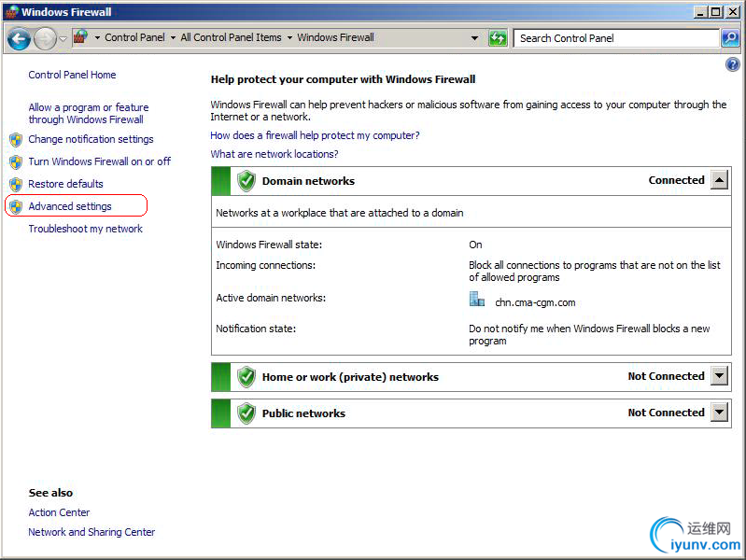Click the shield icon beside Restore defaults
This screenshot has width=746, height=560.
point(16,185)
